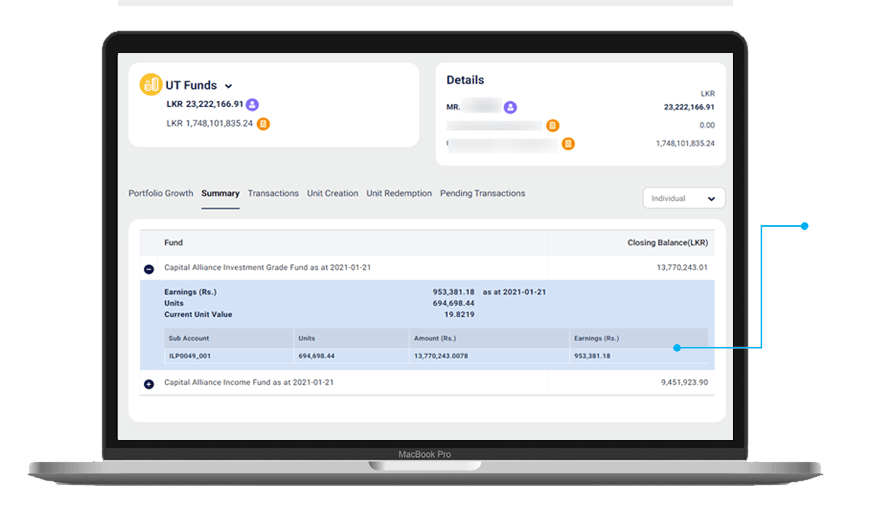Click orange building icon in the 0.00 row

(553, 125)
